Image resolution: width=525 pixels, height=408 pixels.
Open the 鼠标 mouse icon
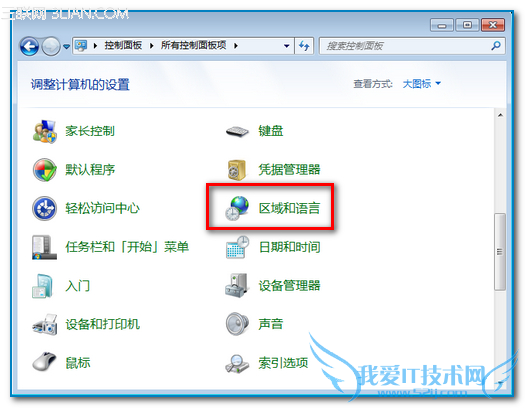(x=44, y=362)
